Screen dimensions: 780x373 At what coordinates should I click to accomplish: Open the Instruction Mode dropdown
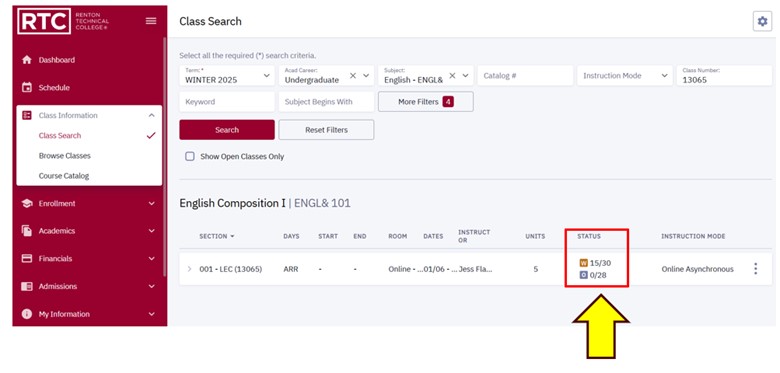click(625, 76)
